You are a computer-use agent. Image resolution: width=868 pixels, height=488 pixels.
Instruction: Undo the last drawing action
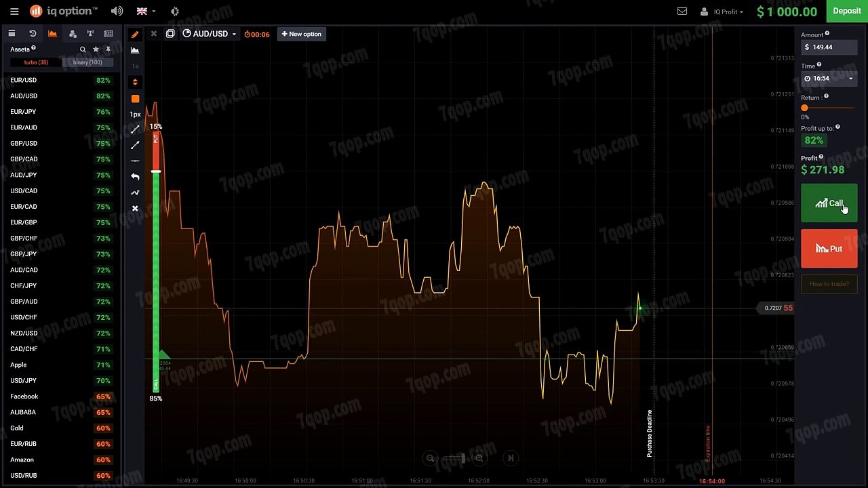click(135, 176)
